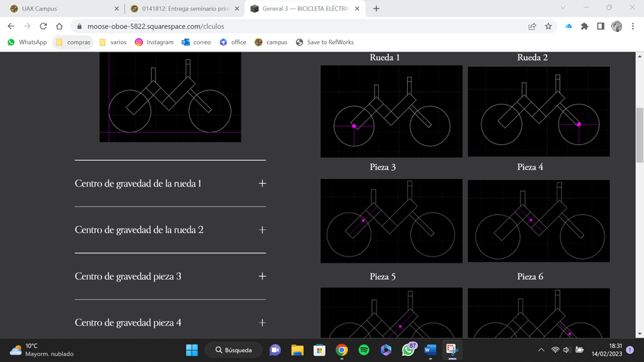Open the Windows Start menu
The height and width of the screenshot is (362, 644).
pyautogui.click(x=192, y=350)
